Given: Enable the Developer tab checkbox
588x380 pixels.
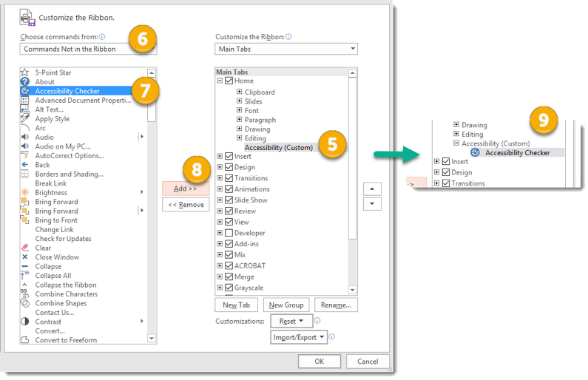Looking at the screenshot, I should coord(229,233).
